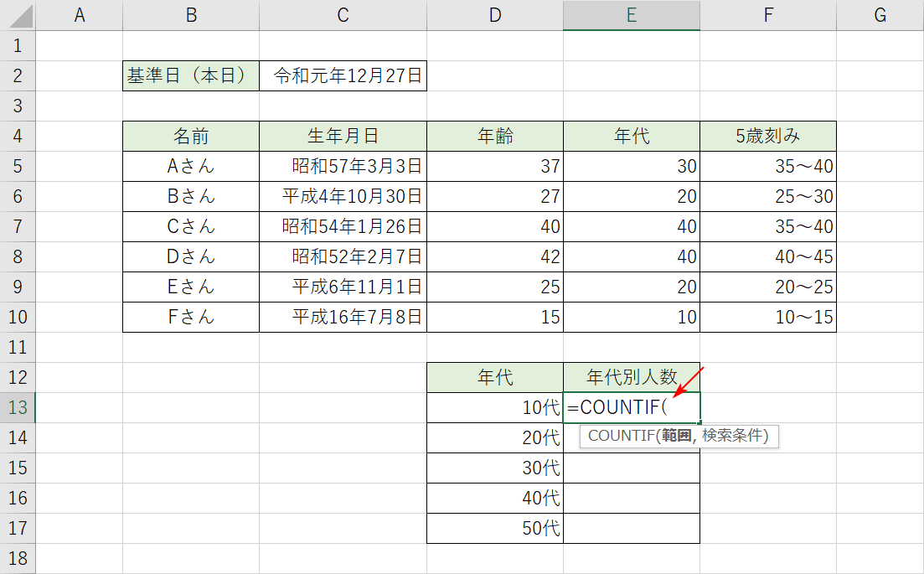Viewport: 924px width, 574px height.
Task: Click the 5歳刻み column header cell
Action: 767,136
